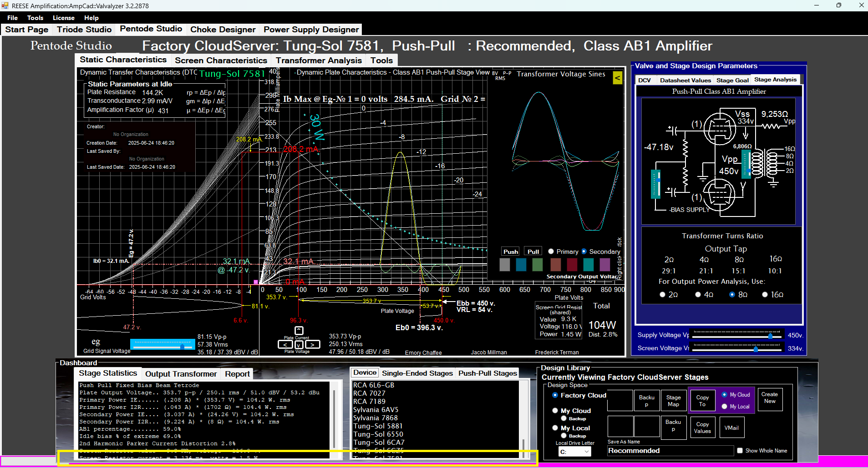Select the Primary radio button
The image size is (868, 468).
(x=551, y=252)
